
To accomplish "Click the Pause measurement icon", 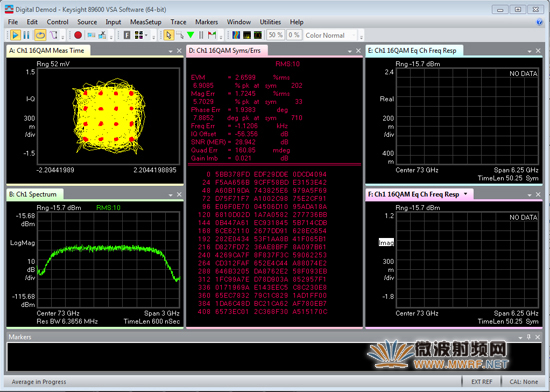I will click(27, 35).
